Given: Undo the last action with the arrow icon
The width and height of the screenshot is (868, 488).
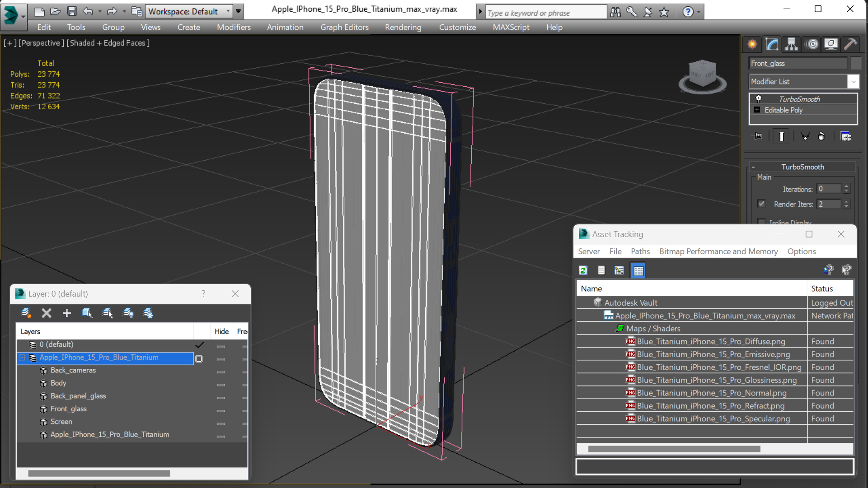Looking at the screenshot, I should pos(88,11).
